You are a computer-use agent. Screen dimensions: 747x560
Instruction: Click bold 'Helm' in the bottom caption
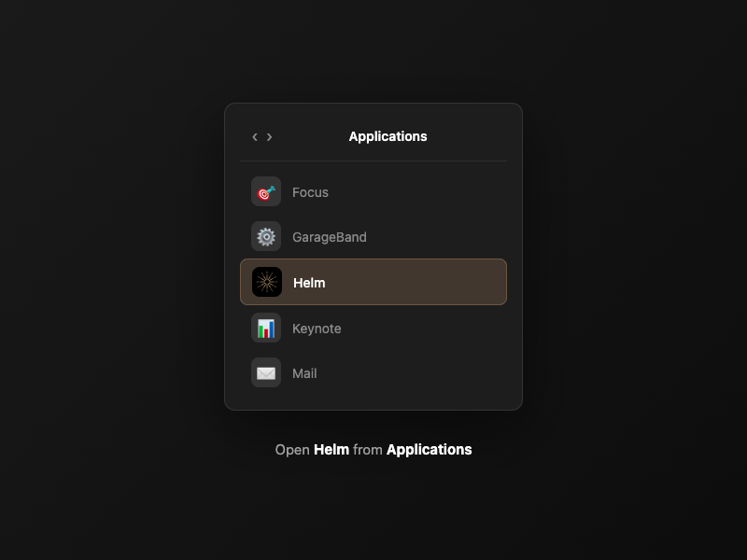tap(331, 450)
